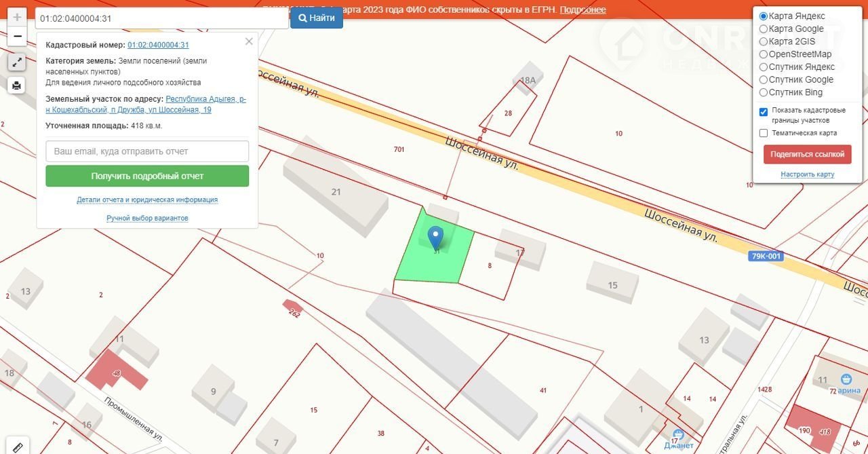Screen dimensions: 868x454
Task: Click the Джанет shop cart icon
Action: (676, 434)
